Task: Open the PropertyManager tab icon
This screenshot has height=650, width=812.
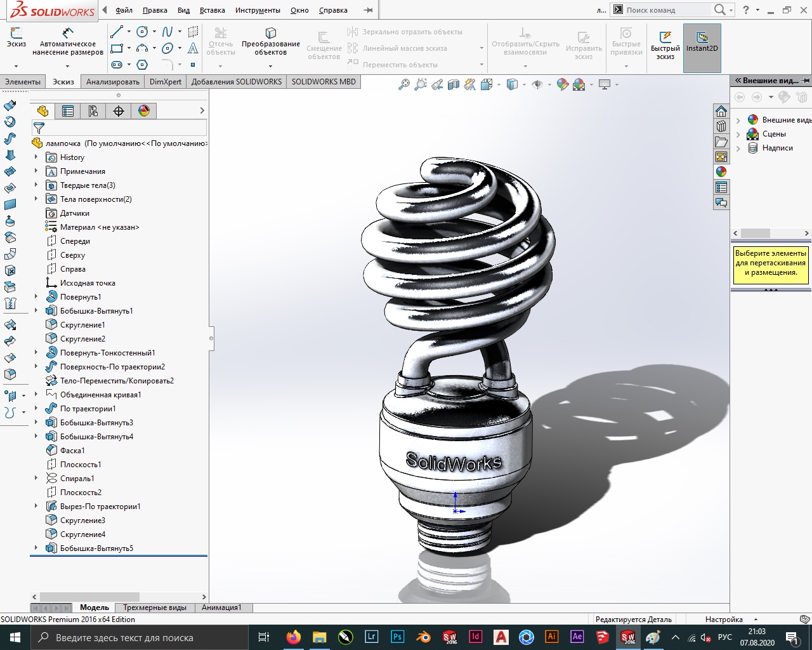Action: click(68, 111)
